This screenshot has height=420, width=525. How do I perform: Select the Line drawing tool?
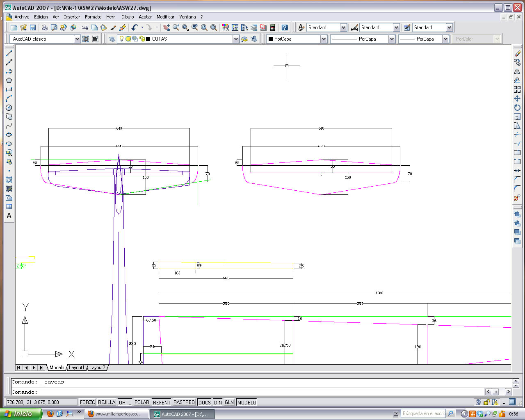[9, 53]
